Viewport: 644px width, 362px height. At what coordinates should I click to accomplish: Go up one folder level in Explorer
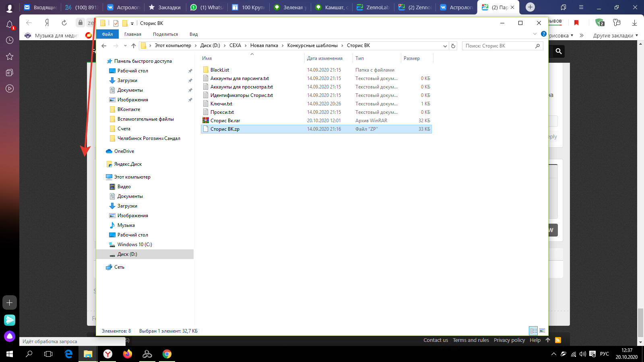(x=134, y=46)
